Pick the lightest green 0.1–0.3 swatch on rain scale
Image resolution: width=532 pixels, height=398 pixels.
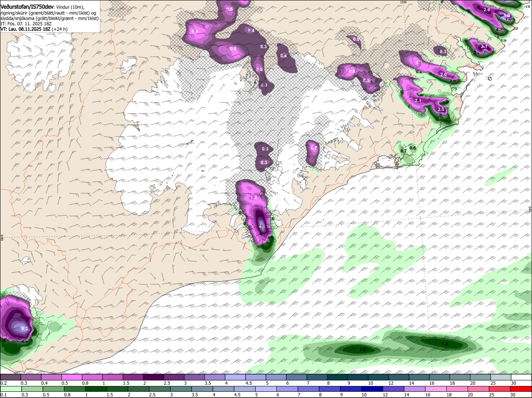coord(10,389)
